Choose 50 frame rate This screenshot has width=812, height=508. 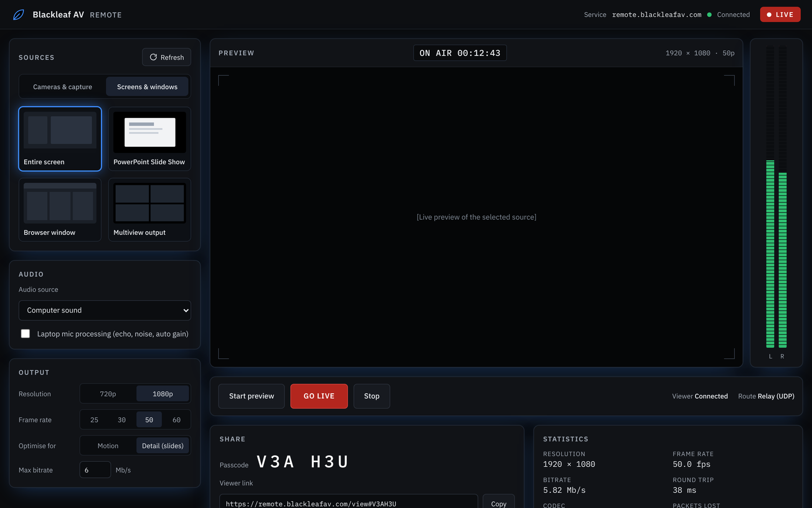tap(149, 420)
